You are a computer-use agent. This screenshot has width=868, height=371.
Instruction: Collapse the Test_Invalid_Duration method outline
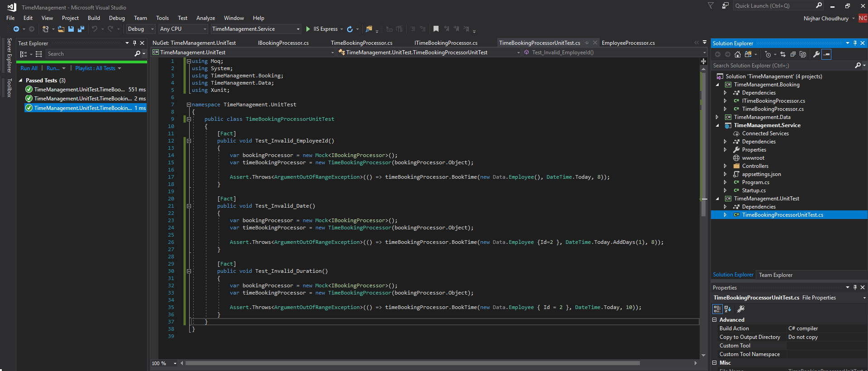click(x=189, y=271)
